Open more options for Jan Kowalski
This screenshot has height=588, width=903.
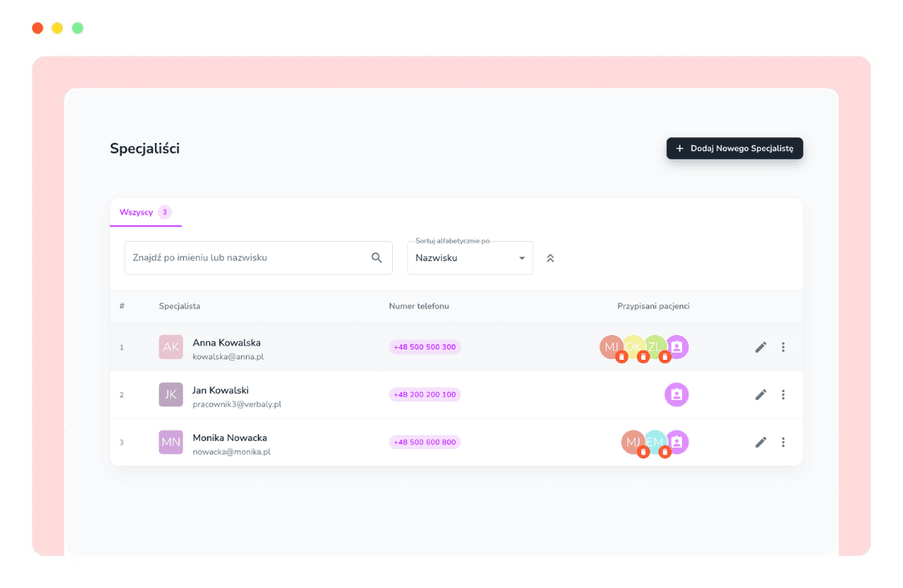click(783, 394)
